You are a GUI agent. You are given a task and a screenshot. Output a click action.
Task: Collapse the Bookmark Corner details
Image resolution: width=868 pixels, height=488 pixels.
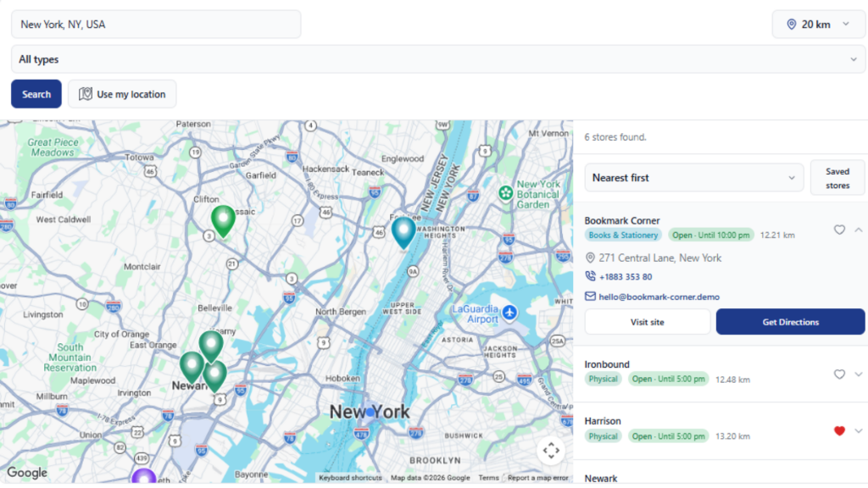[858, 230]
